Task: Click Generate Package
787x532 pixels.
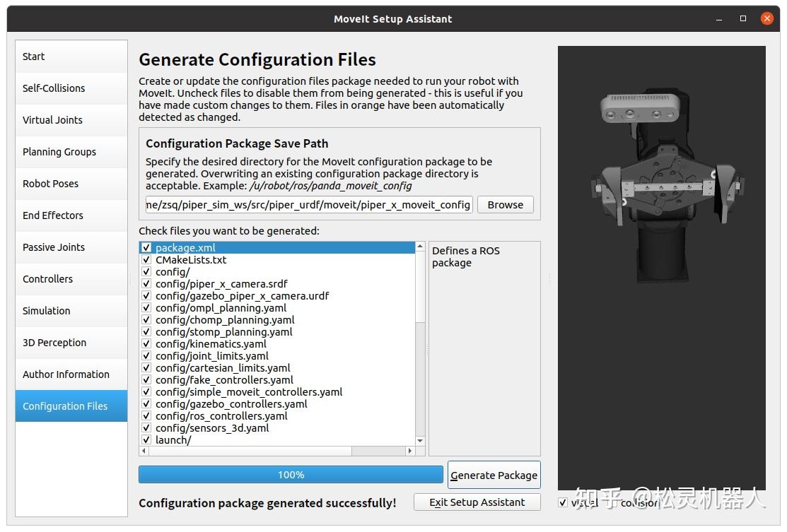Action: (494, 475)
